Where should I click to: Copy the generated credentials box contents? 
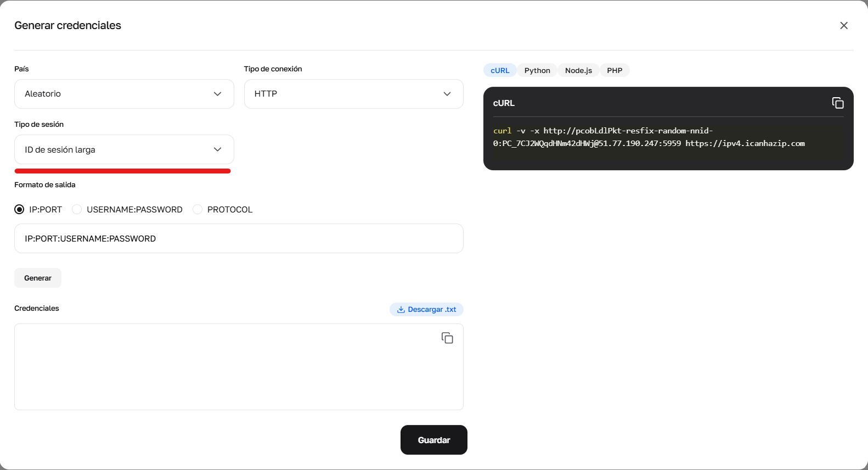(447, 338)
